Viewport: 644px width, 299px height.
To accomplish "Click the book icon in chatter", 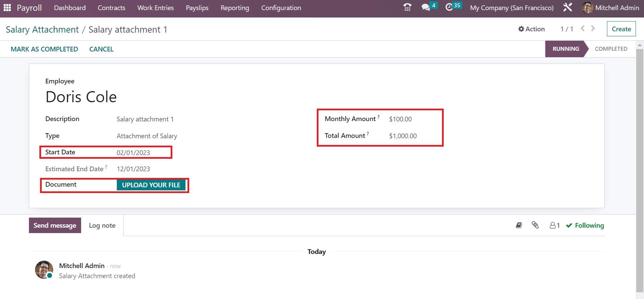I will [519, 225].
